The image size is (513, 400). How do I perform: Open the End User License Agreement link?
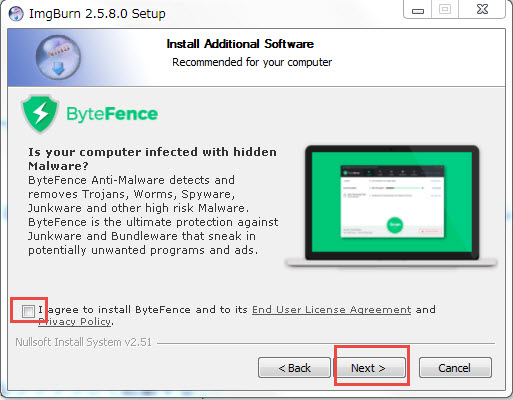click(331, 310)
